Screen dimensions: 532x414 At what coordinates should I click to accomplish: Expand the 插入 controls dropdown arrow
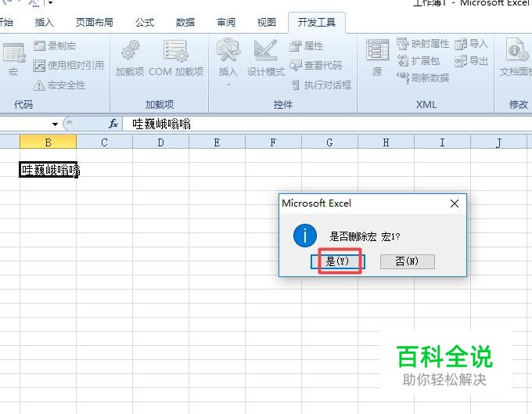pyautogui.click(x=228, y=85)
